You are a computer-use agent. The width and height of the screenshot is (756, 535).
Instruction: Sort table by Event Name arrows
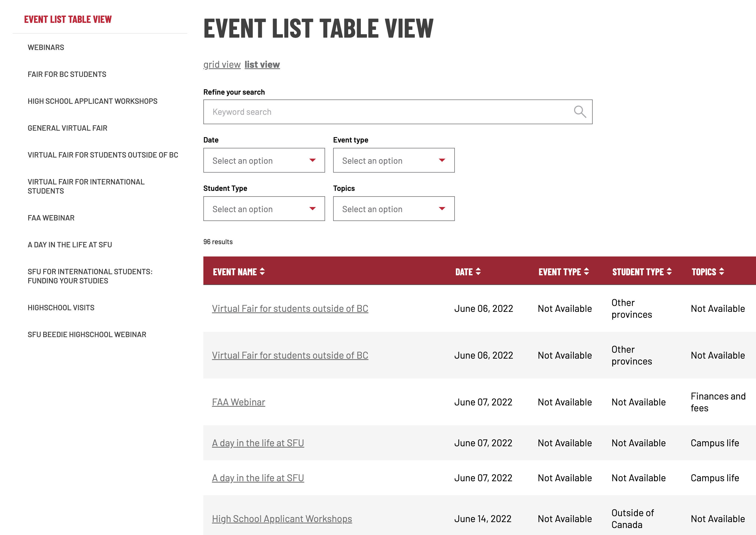pos(262,272)
